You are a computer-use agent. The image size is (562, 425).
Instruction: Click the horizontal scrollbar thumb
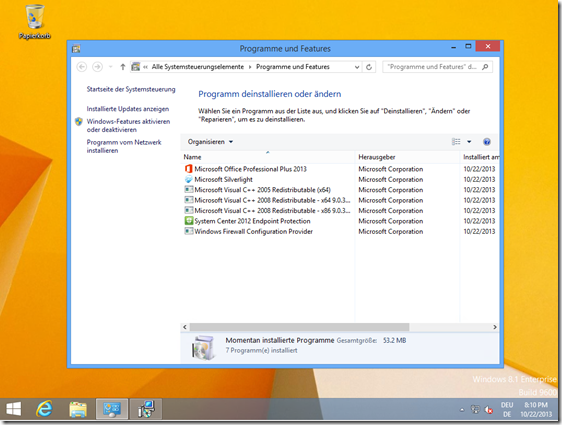pyautogui.click(x=299, y=327)
